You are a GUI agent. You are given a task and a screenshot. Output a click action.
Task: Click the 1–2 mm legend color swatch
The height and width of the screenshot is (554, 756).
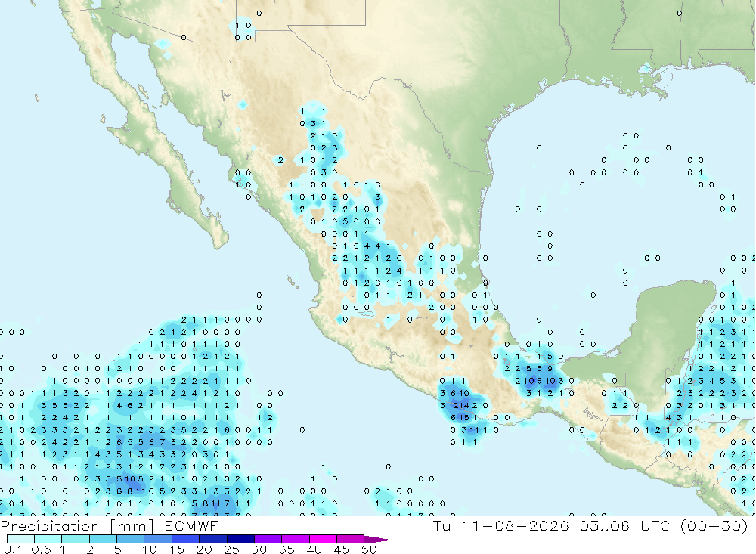tap(76, 539)
